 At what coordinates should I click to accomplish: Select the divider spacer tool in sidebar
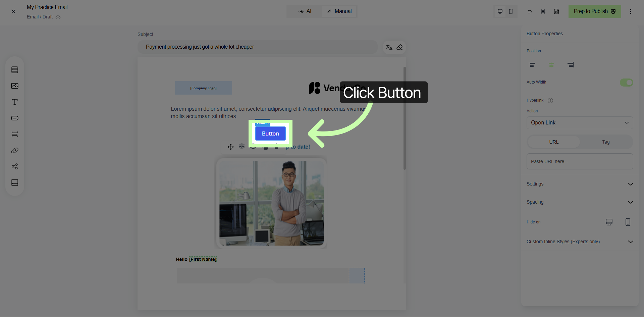[15, 134]
